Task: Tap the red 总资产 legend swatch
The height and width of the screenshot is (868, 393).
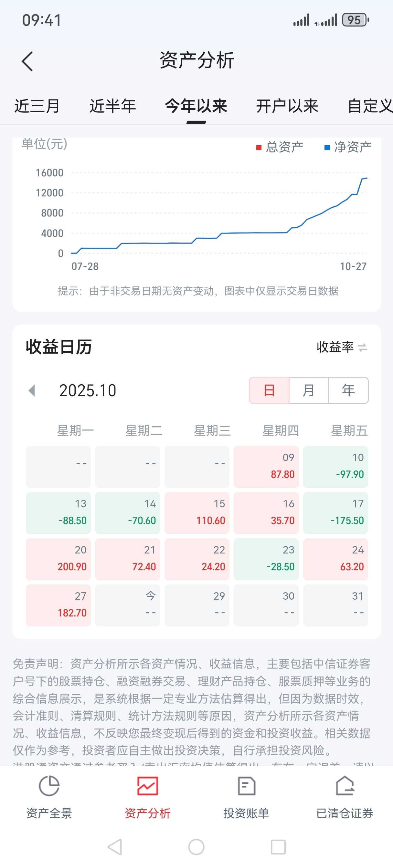Action: 259,148
